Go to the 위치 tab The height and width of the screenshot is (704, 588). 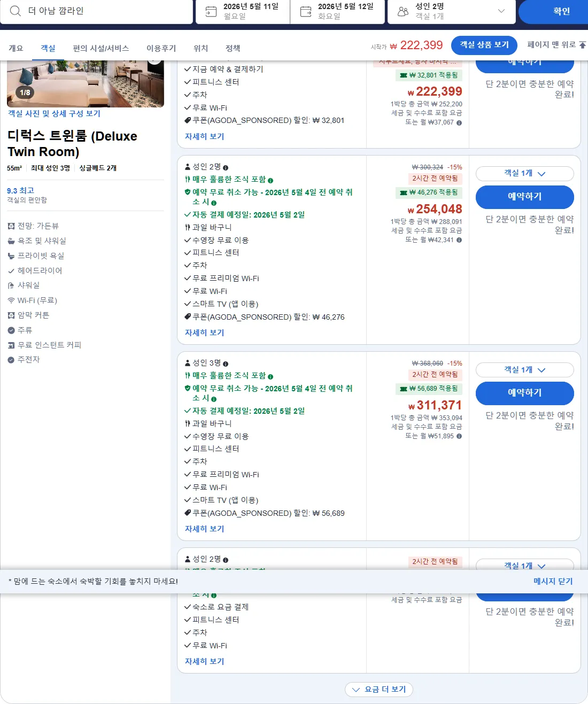(x=201, y=48)
